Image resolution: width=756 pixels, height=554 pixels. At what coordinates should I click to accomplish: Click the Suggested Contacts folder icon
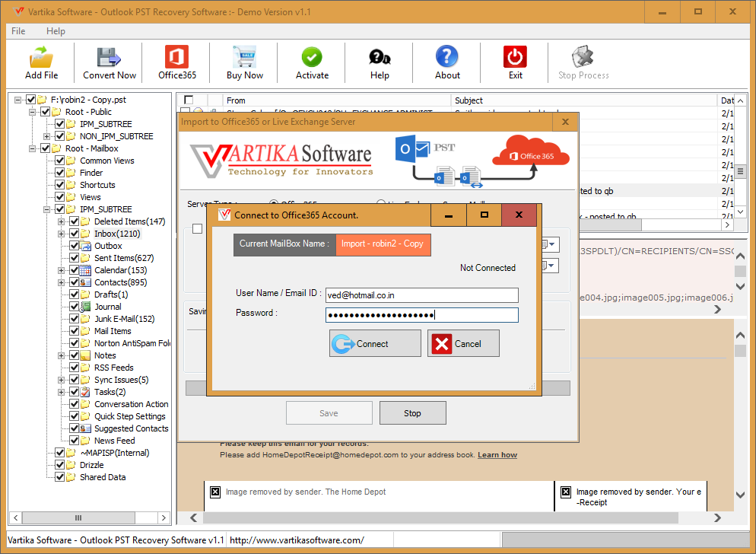[85, 428]
